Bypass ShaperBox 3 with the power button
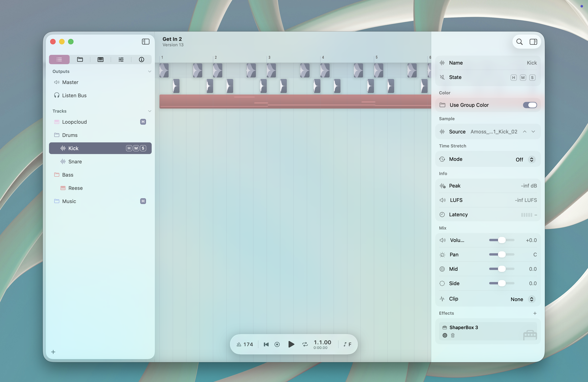The image size is (588, 382). tap(444, 335)
